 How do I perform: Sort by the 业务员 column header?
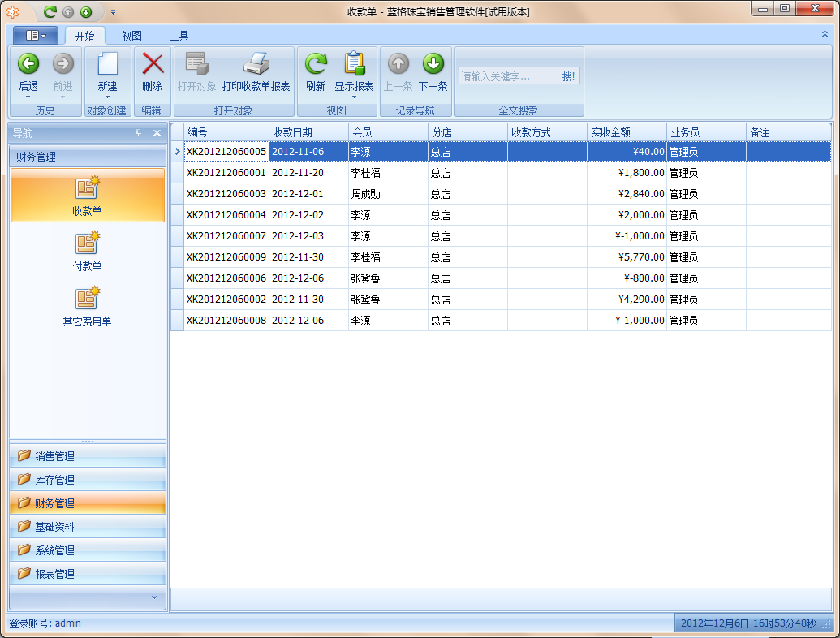(707, 132)
